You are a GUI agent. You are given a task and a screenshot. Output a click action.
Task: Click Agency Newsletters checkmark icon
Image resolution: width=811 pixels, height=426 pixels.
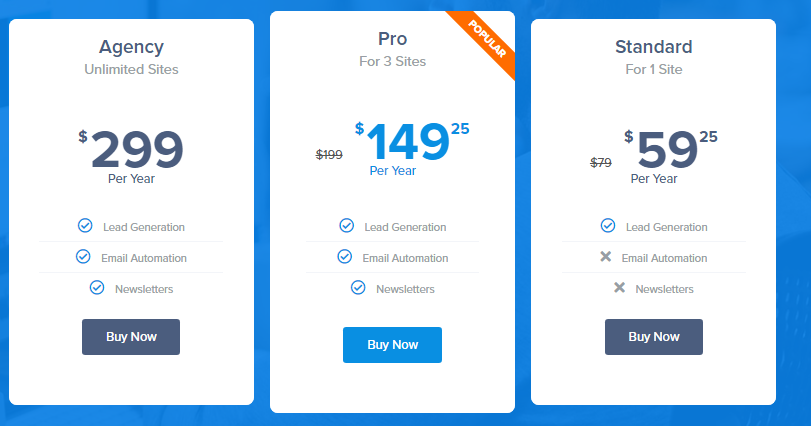click(97, 288)
